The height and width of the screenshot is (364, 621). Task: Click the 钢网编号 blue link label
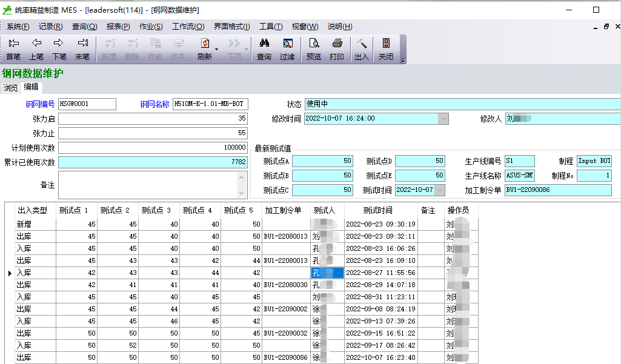click(x=40, y=104)
